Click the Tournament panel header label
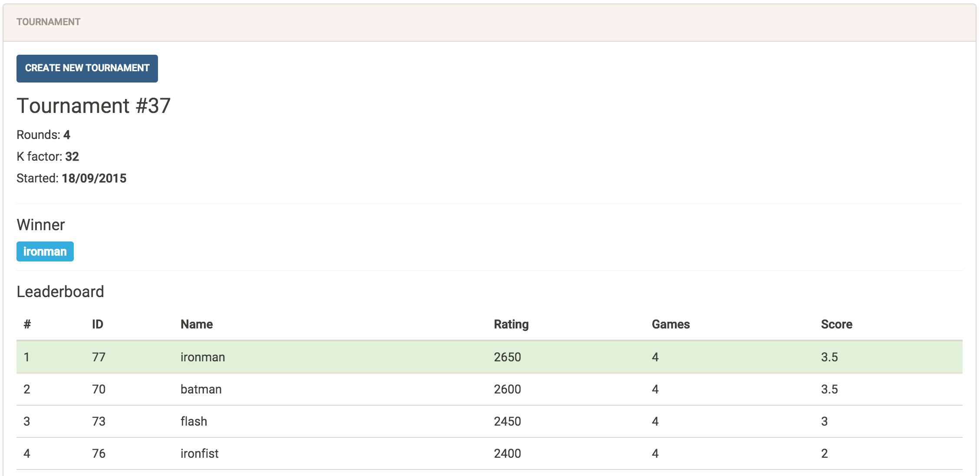Screen dimensions: 980x476 point(48,22)
